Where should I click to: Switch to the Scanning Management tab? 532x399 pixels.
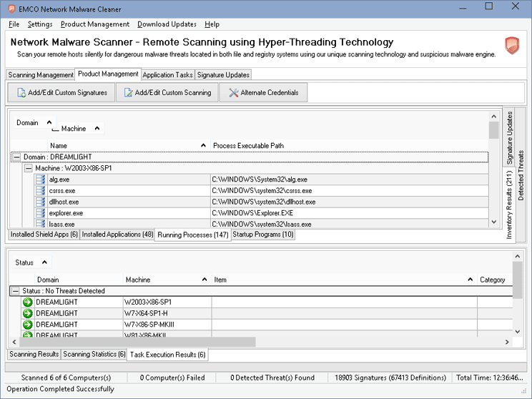click(41, 74)
